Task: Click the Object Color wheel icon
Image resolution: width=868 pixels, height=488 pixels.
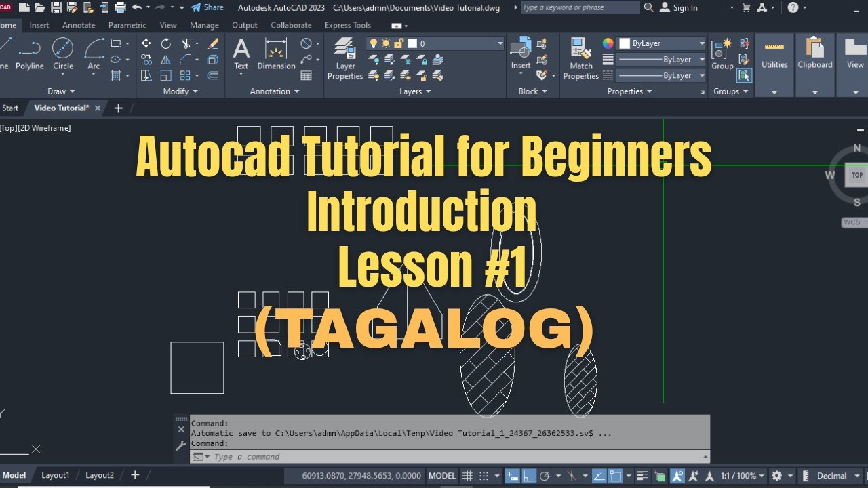Action: [608, 43]
